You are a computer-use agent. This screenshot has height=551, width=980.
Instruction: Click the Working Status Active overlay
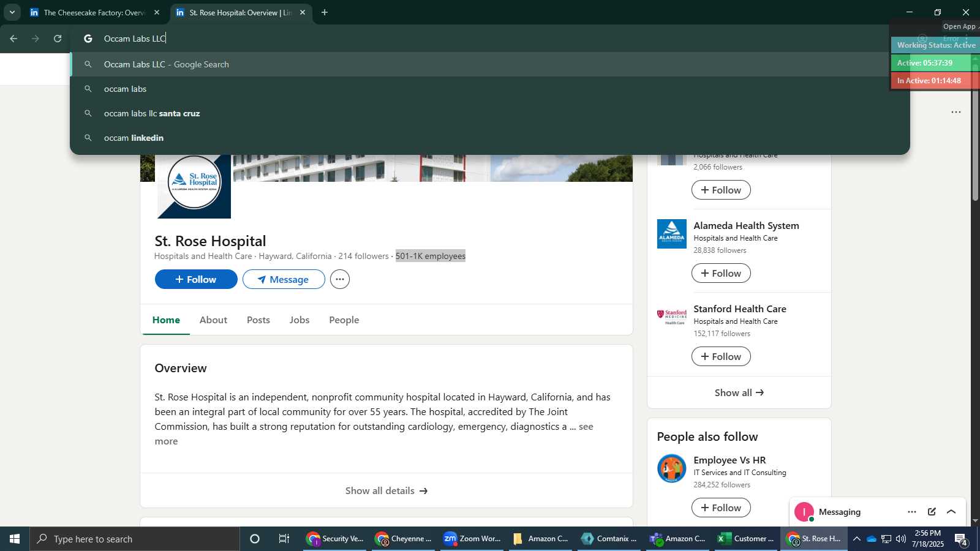[935, 45]
